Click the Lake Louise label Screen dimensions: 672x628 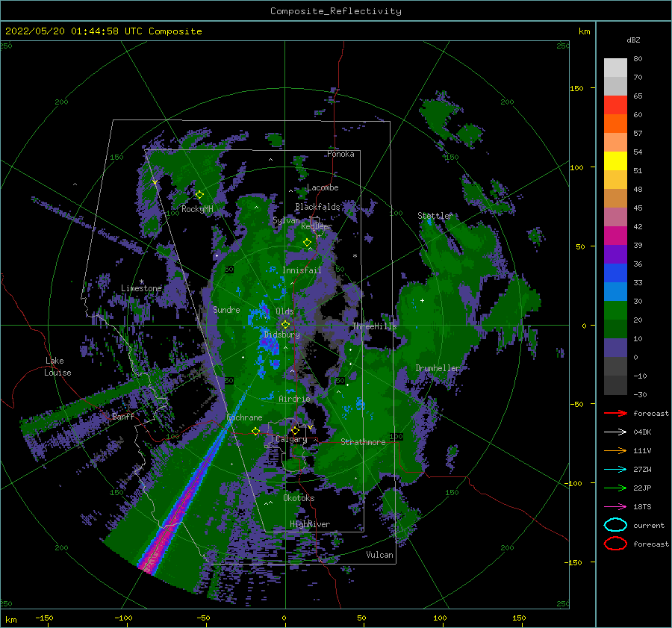click(57, 367)
